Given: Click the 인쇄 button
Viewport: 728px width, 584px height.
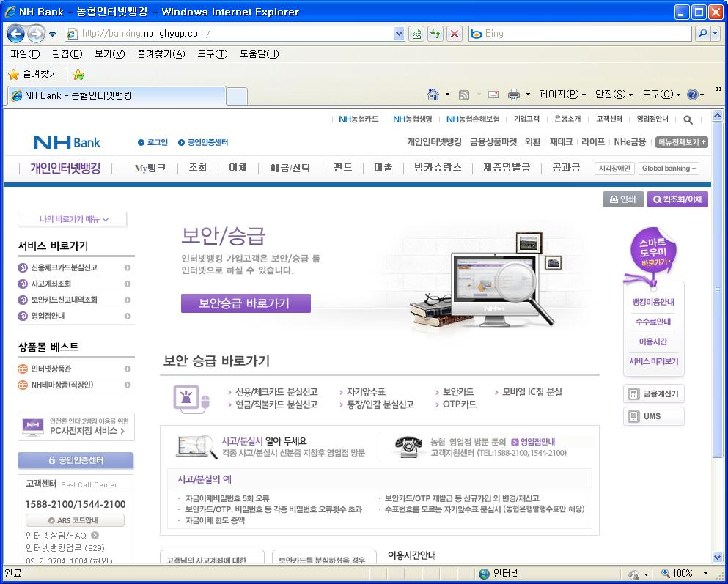Looking at the screenshot, I should point(623,199).
